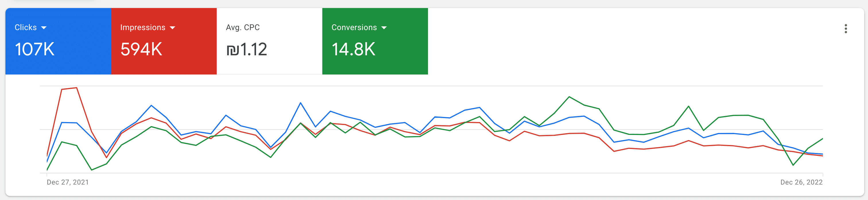Screen dimensions: 868x200
Task: Click the Dec 26, 2022 axis label
Action: click(801, 182)
